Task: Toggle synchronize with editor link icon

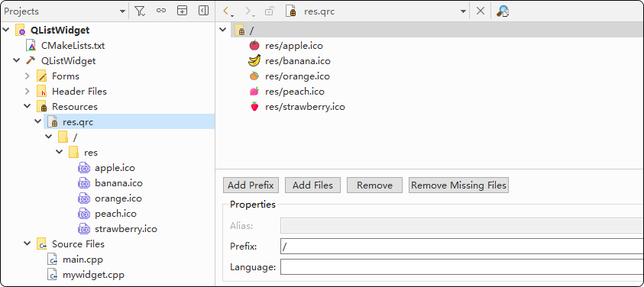Action: click(161, 11)
